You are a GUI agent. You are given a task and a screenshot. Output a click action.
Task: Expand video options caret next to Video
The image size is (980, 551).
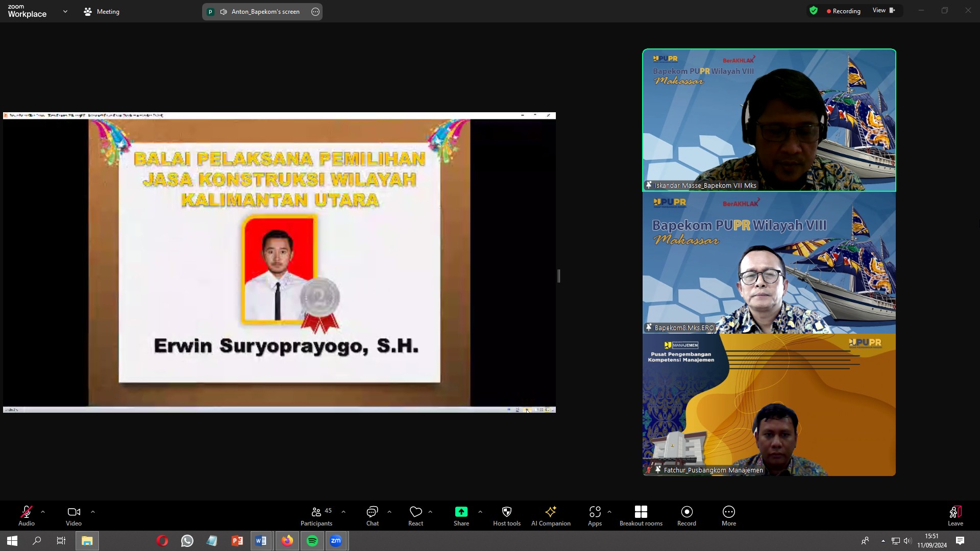(93, 512)
